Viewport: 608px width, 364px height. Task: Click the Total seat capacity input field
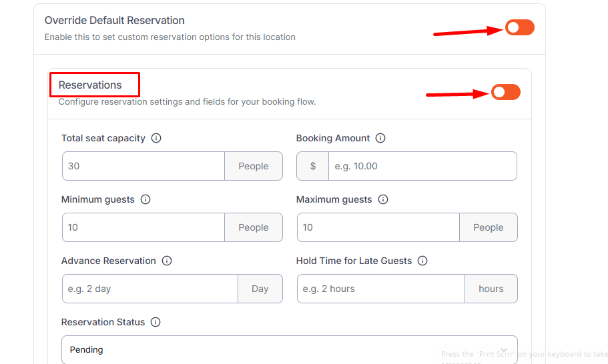click(x=143, y=166)
